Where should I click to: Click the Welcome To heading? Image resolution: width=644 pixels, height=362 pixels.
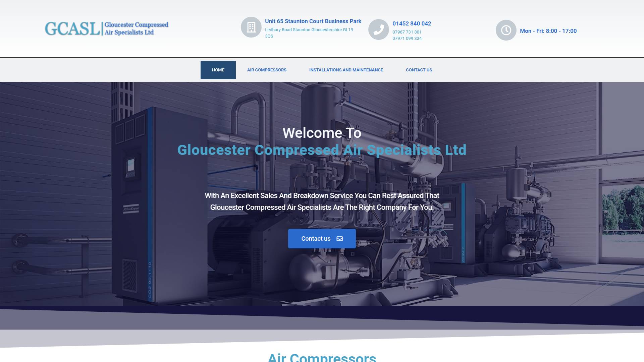(x=322, y=133)
